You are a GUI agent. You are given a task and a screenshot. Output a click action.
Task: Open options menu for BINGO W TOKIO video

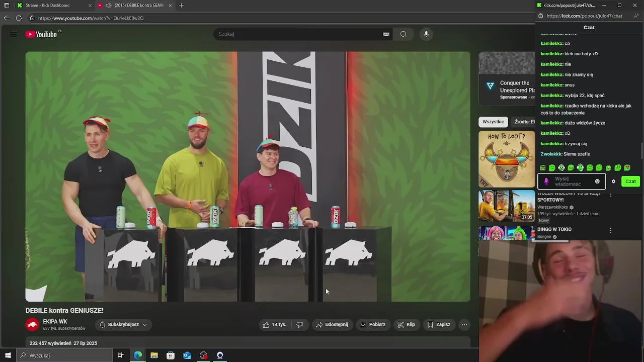[x=611, y=230]
